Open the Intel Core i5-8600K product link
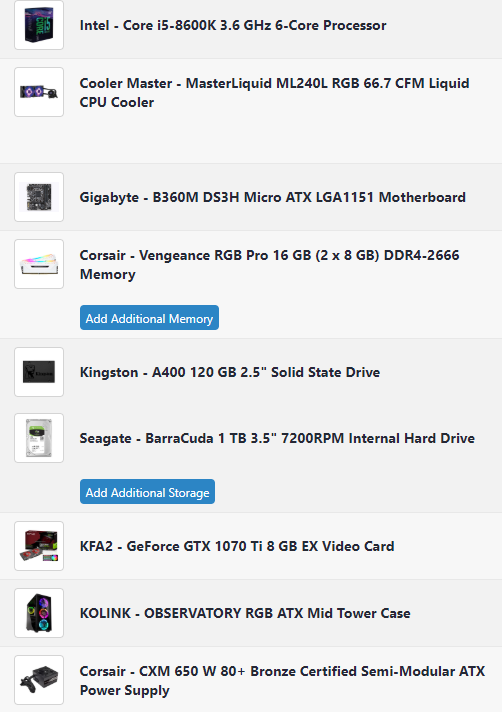This screenshot has width=502, height=712. click(x=233, y=25)
